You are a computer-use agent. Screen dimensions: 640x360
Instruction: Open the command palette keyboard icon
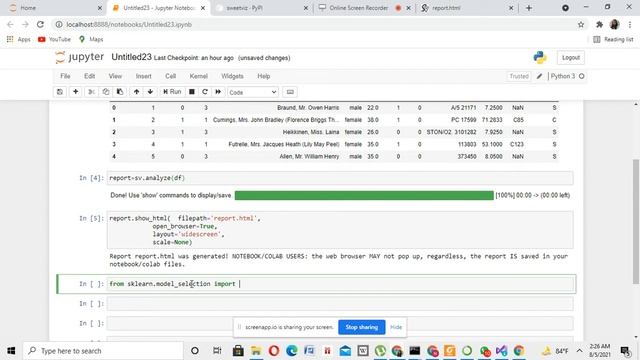pos(290,92)
